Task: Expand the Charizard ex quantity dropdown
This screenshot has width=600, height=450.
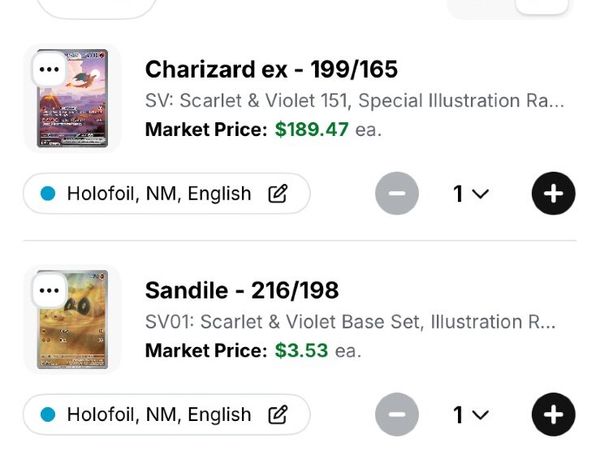Action: point(471,193)
